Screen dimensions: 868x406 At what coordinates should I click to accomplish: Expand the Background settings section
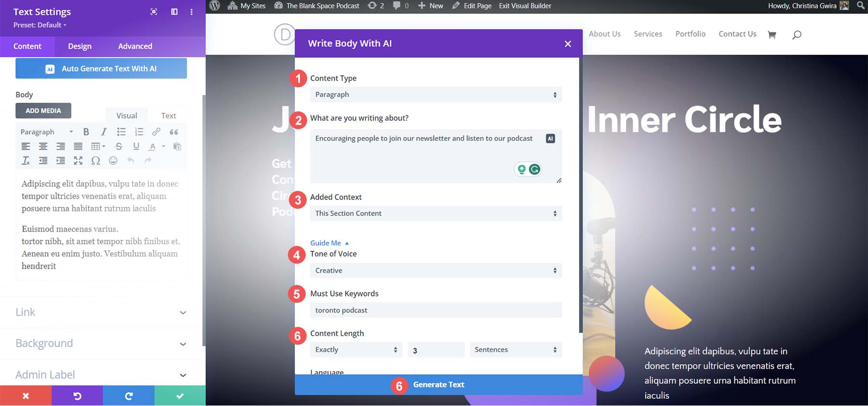coord(101,343)
